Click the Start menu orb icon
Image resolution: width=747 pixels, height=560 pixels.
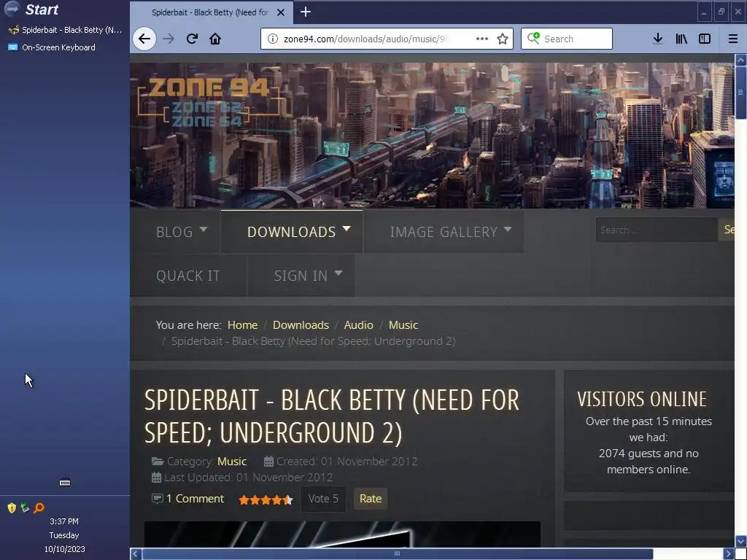click(11, 8)
